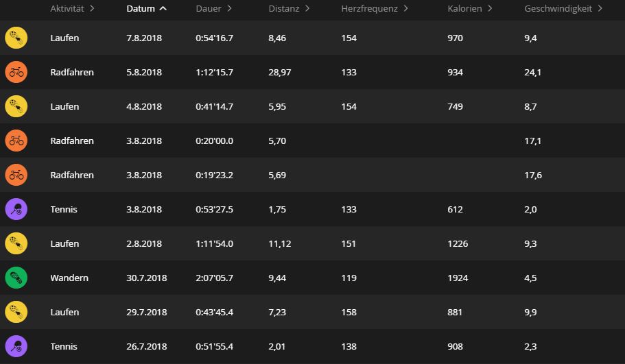Screen dimensions: 625x364
Task: Open the Wandern activity from 30.7.2018
Action: pyautogui.click(x=69, y=278)
